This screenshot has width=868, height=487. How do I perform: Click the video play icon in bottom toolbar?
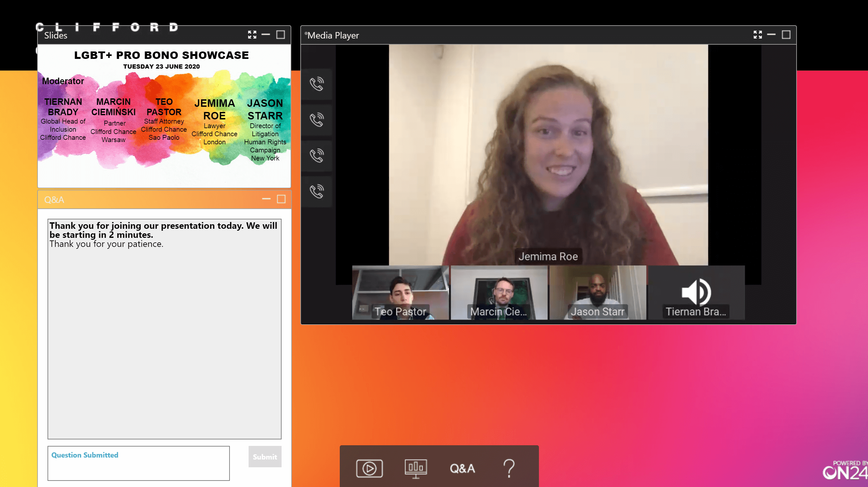(369, 467)
